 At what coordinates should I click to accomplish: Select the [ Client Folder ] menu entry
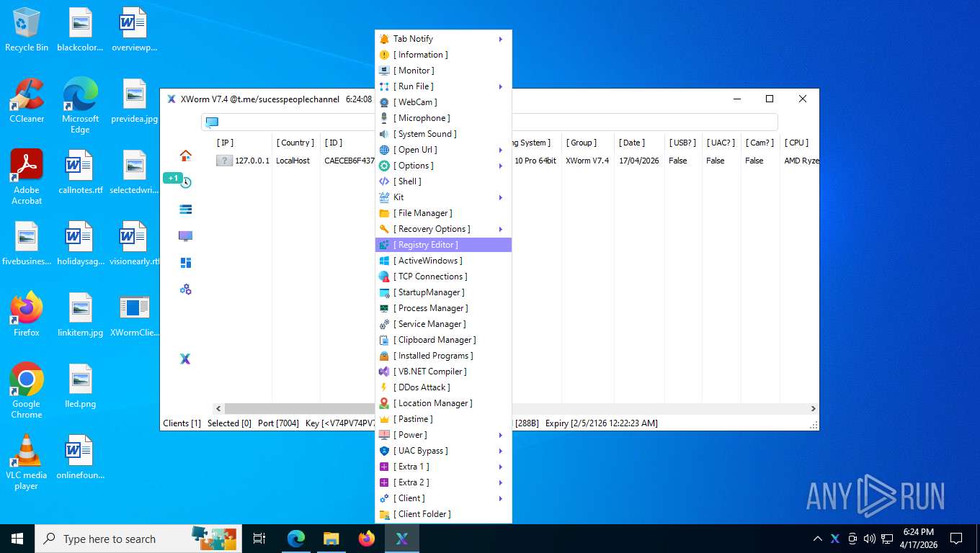[443, 514]
